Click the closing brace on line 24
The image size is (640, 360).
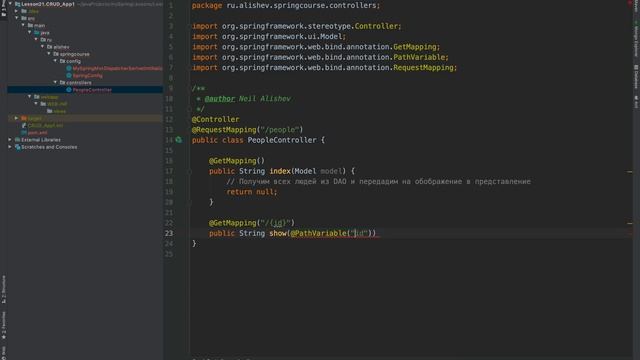[194, 244]
